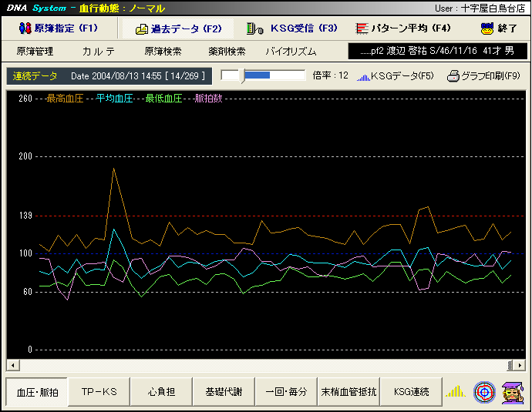Select the 心負担 tab
The height and width of the screenshot is (412, 532).
point(161,392)
